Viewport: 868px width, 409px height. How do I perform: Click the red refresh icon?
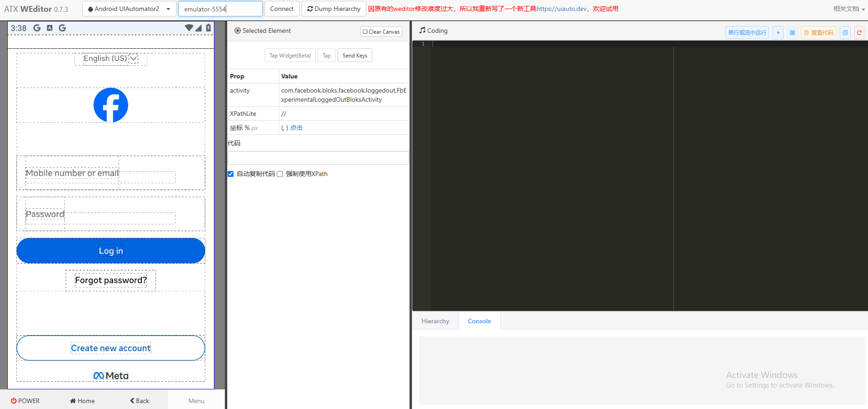[859, 32]
